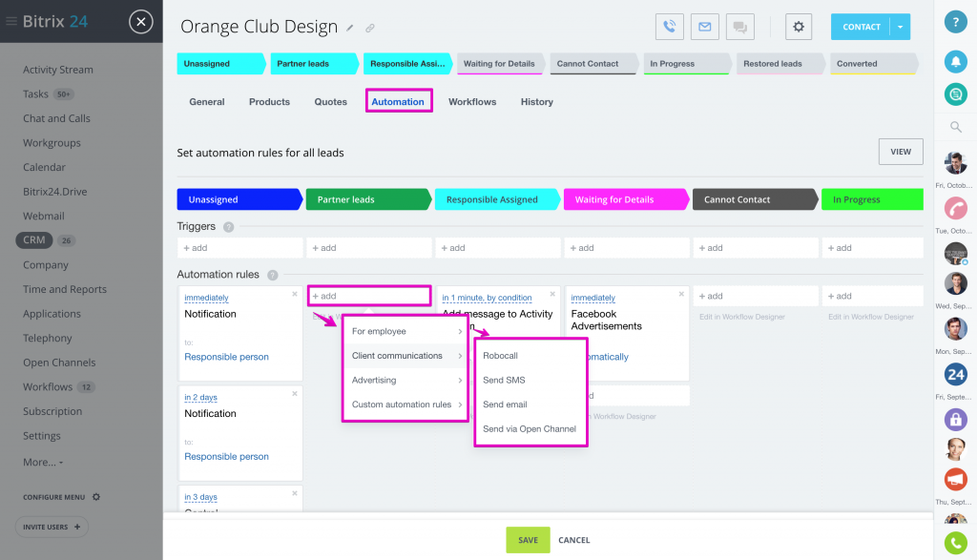
Task: Open chat using the speech bubbles icon button
Action: 740,27
